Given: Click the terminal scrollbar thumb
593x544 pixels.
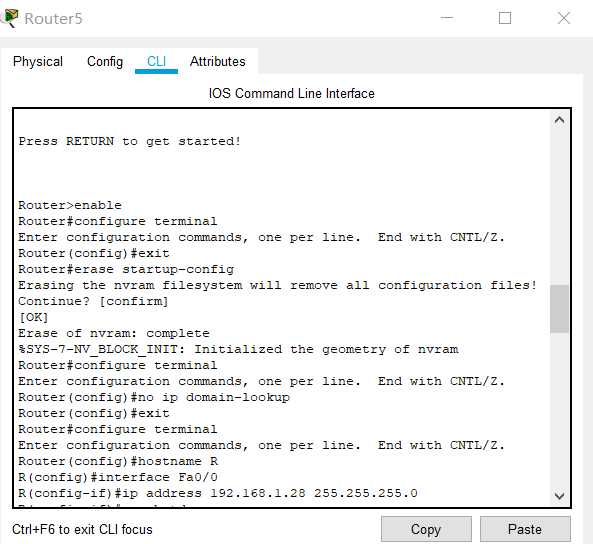Looking at the screenshot, I should tap(559, 309).
